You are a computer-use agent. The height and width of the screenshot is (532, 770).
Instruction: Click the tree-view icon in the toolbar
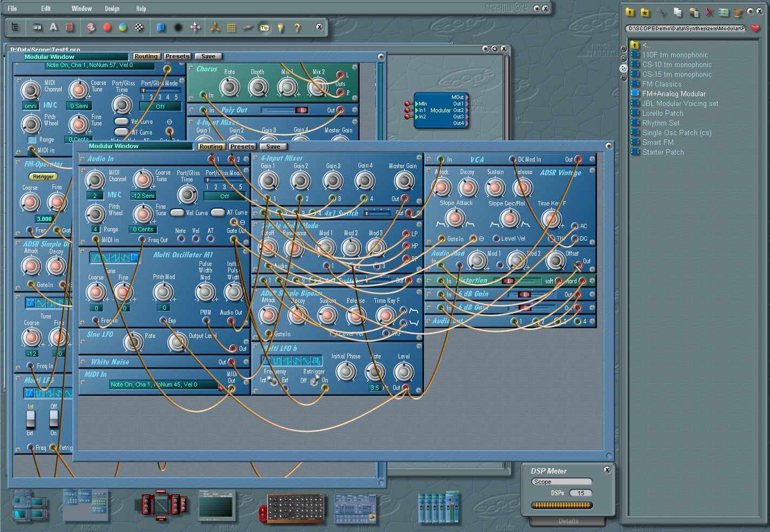(15, 27)
